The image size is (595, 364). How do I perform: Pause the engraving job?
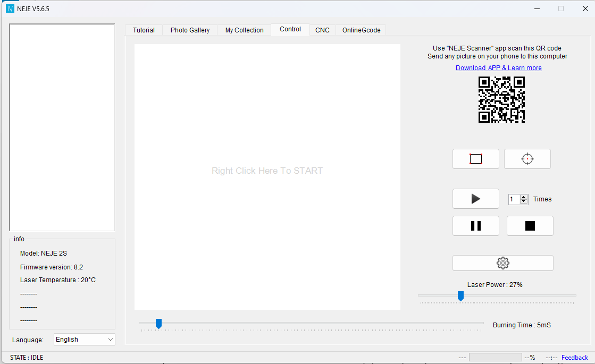pyautogui.click(x=475, y=226)
